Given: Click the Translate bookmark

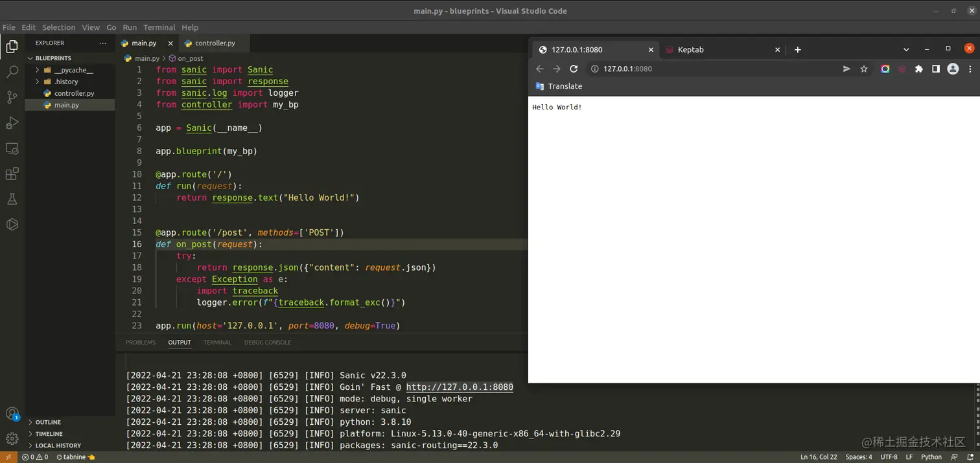Looking at the screenshot, I should pyautogui.click(x=559, y=86).
